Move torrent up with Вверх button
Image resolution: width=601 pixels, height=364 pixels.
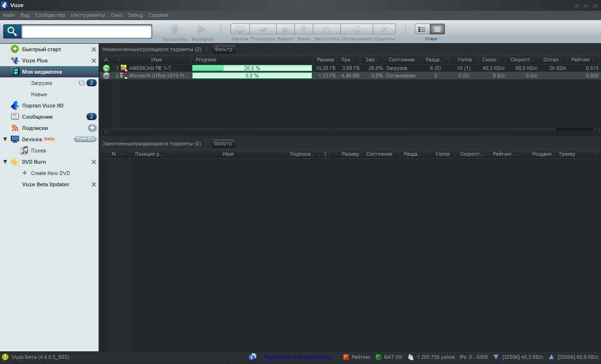pyautogui.click(x=285, y=29)
